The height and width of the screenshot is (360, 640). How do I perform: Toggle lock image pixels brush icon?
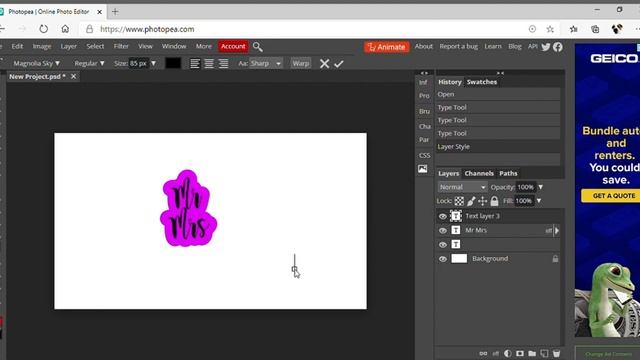coord(471,201)
